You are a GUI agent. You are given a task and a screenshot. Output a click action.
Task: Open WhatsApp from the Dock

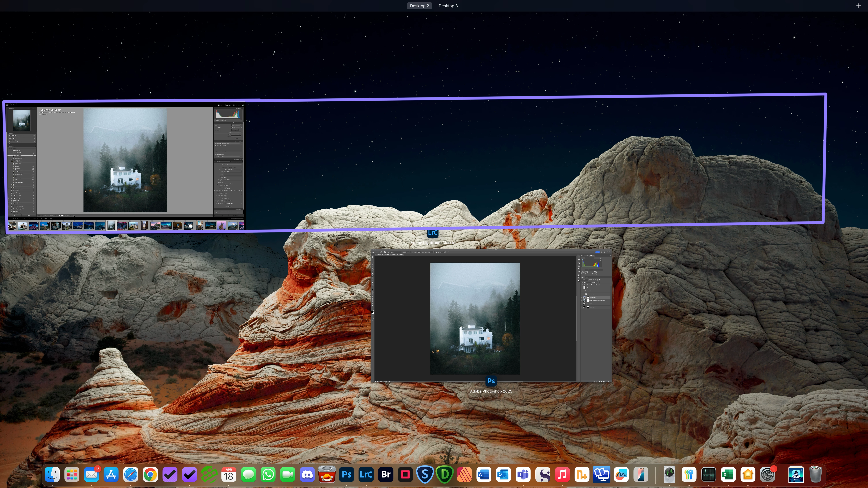[x=268, y=475]
